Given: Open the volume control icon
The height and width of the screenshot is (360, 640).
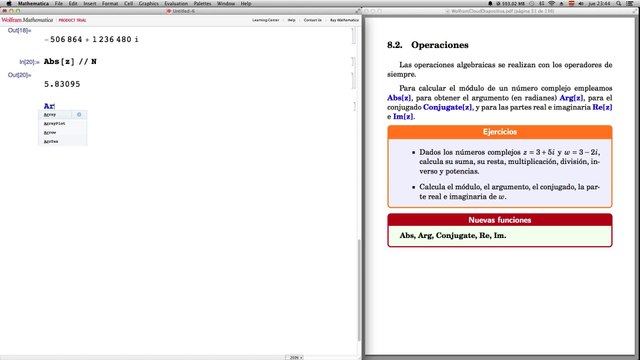Looking at the screenshot, I should (581, 3).
